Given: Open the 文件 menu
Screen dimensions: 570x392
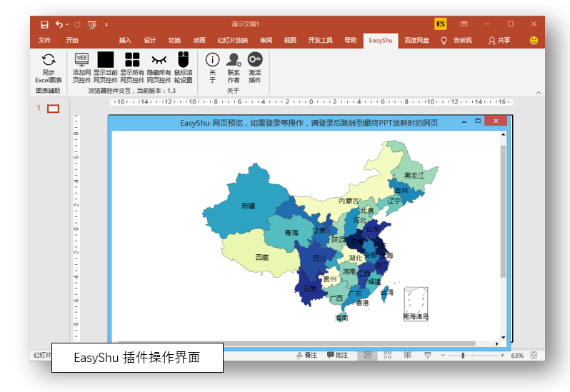Looking at the screenshot, I should 44,40.
